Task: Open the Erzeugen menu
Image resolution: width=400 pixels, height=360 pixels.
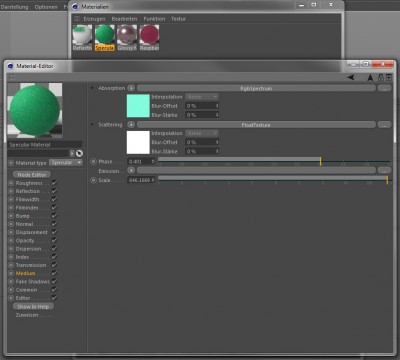Action: pos(94,19)
